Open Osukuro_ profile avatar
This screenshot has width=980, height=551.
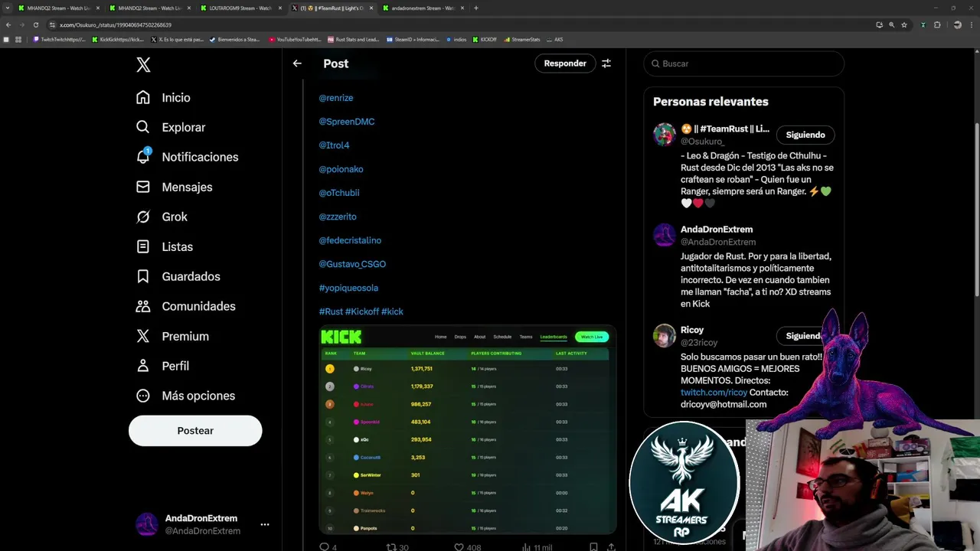(x=664, y=134)
